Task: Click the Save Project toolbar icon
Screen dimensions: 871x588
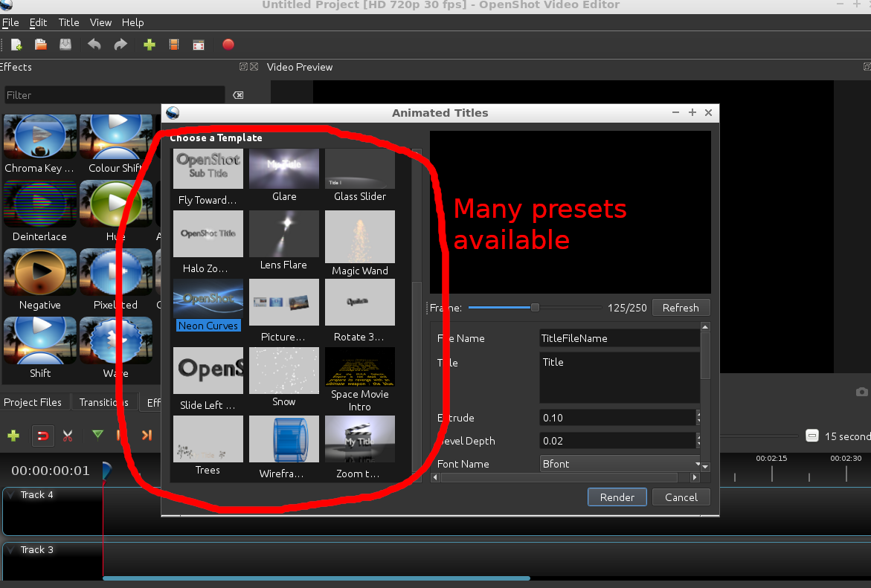Action: click(x=65, y=45)
